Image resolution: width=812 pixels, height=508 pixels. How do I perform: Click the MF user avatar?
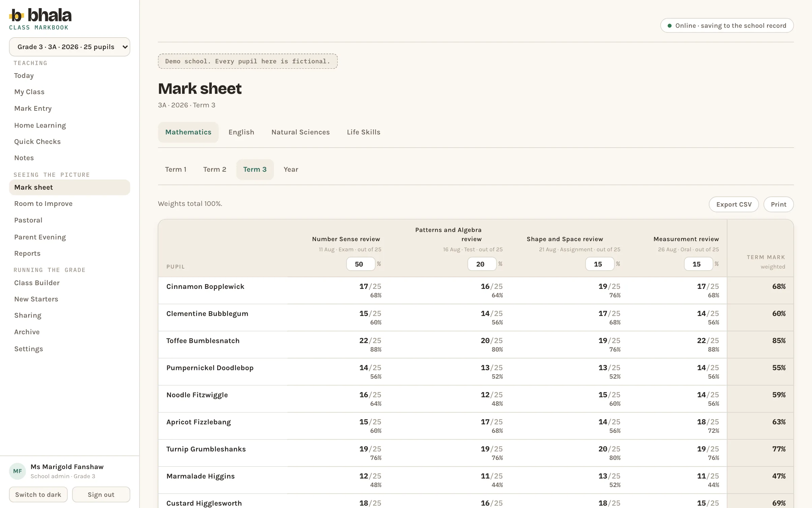tap(17, 471)
